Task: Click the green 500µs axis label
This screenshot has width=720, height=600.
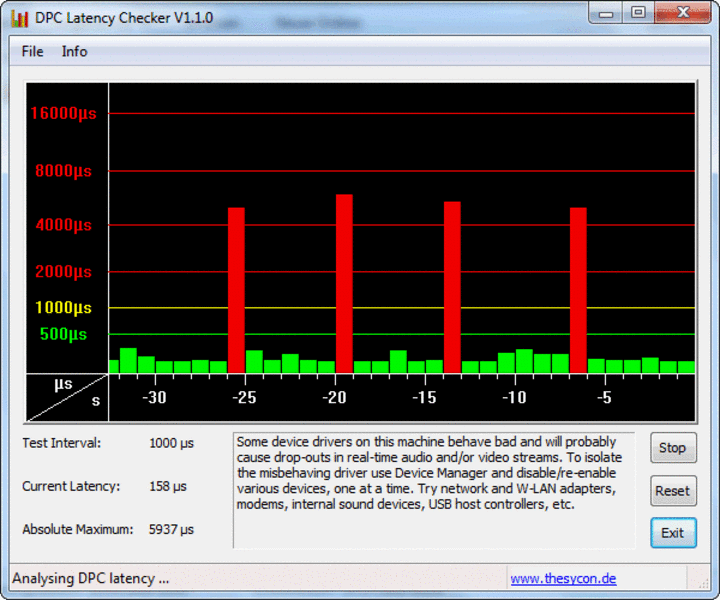Action: 63,334
